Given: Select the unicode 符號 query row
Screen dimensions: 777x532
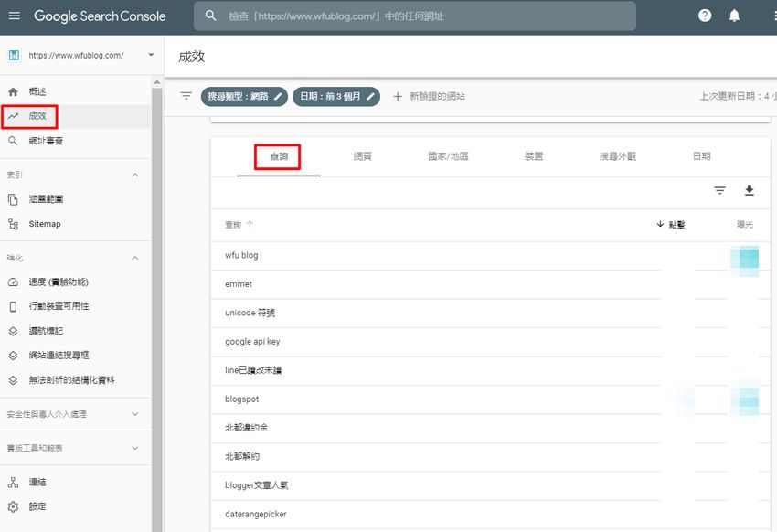Looking at the screenshot, I should [491, 313].
